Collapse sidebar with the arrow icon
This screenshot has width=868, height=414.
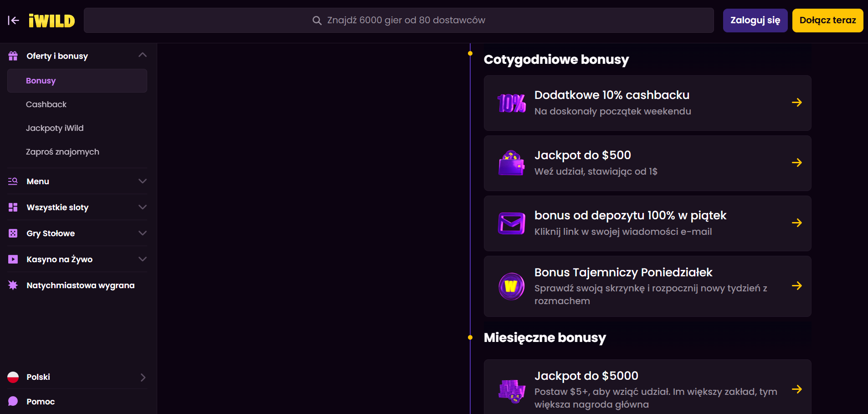13,21
